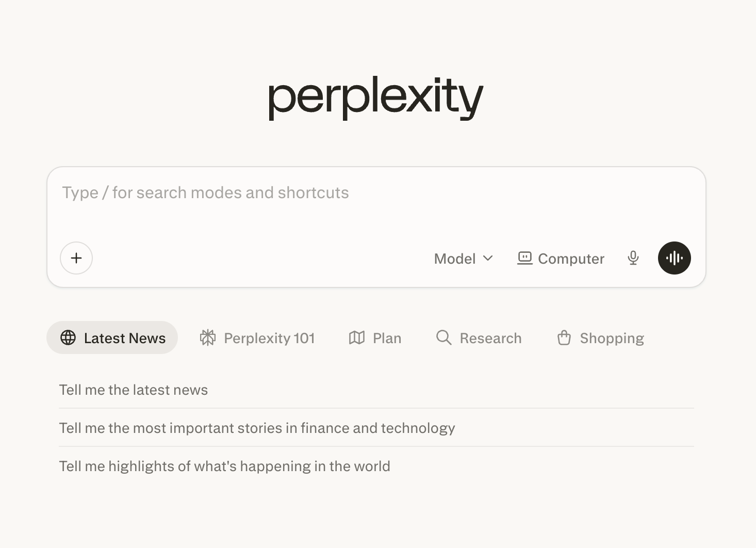Start dictation with the microphone icon
This screenshot has width=756, height=548.
click(x=633, y=258)
